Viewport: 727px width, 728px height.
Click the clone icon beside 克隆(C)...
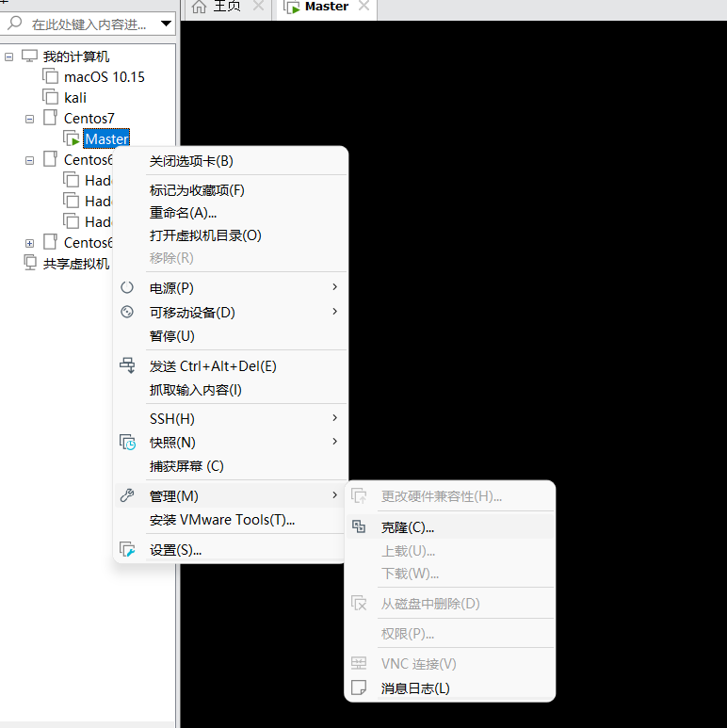[x=359, y=526]
